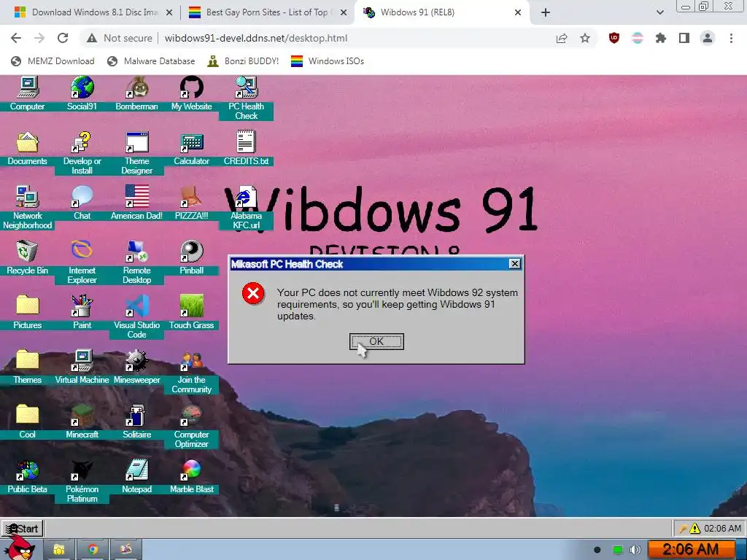The image size is (747, 560).
Task: Close the Mikasoft PC Health Check dialog
Action: (514, 264)
